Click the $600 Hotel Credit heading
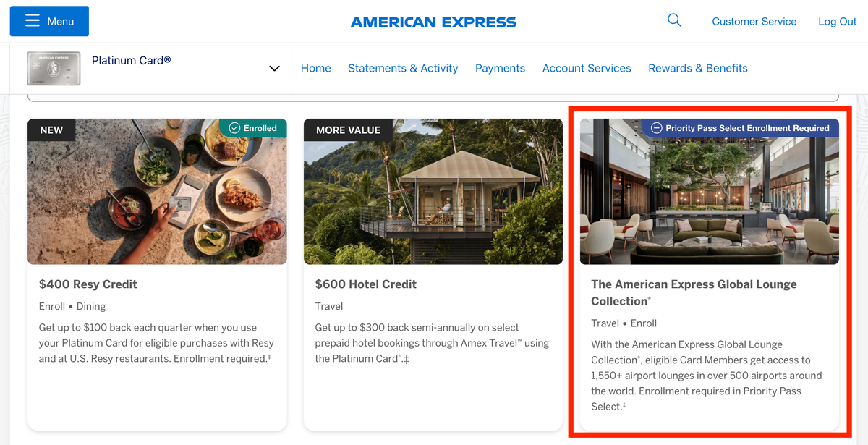Image resolution: width=868 pixels, height=445 pixels. [366, 284]
